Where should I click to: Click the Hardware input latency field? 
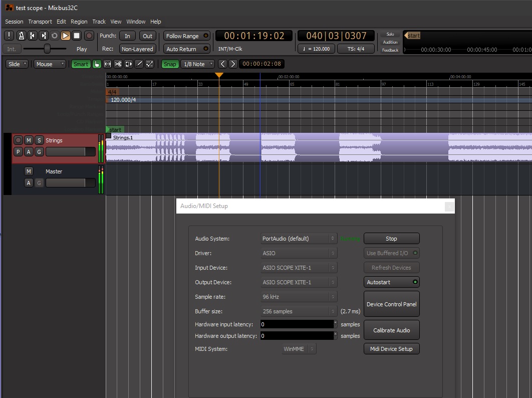point(296,324)
